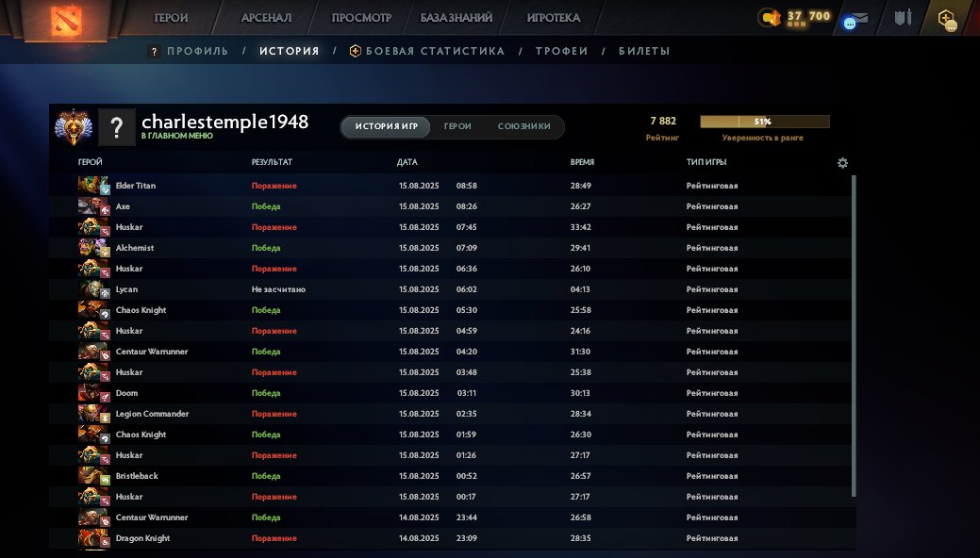The image size is (980, 558).
Task: Click the Bristleback hero portrait
Action: pyautogui.click(x=93, y=475)
